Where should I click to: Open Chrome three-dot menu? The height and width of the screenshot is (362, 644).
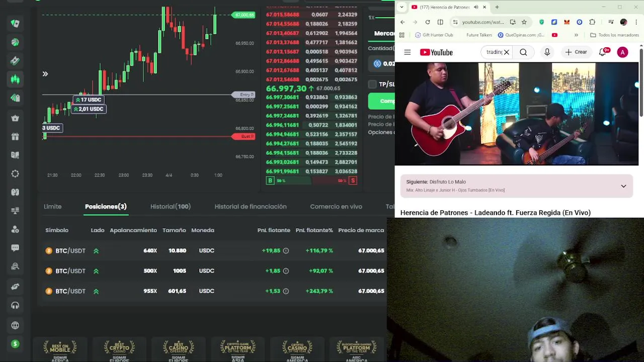pyautogui.click(x=636, y=22)
